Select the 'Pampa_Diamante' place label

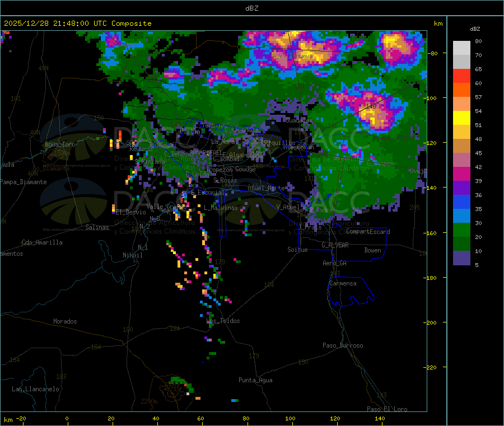click(x=24, y=182)
